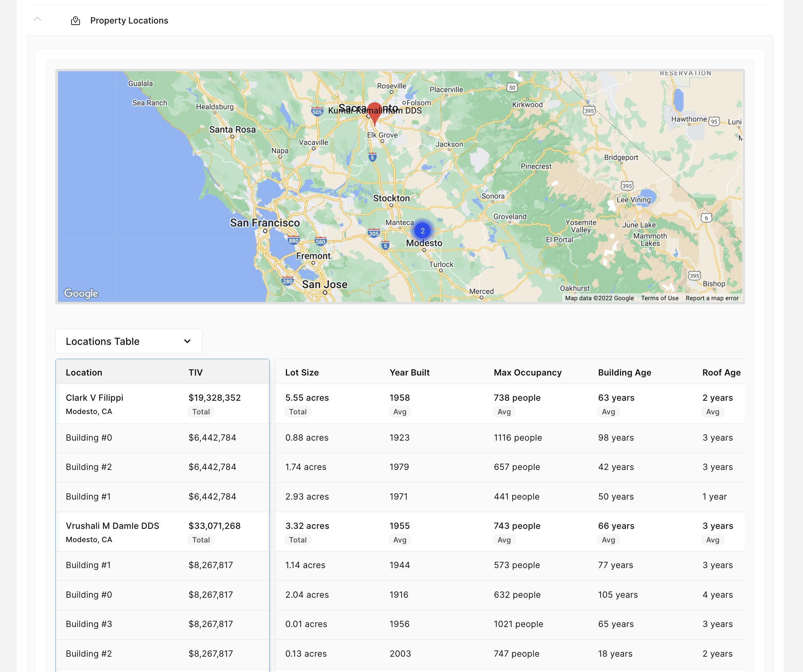Collapse the Property Locations section chevron
803x672 pixels.
37,19
